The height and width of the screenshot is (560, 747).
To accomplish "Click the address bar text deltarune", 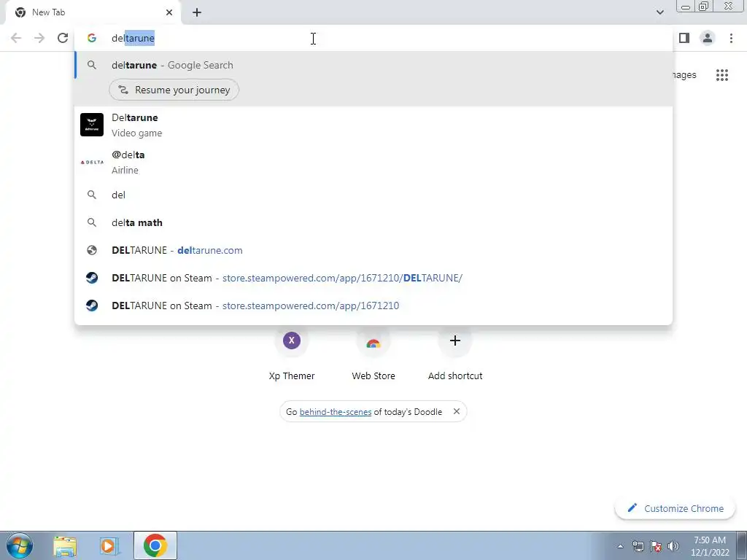I will (133, 38).
